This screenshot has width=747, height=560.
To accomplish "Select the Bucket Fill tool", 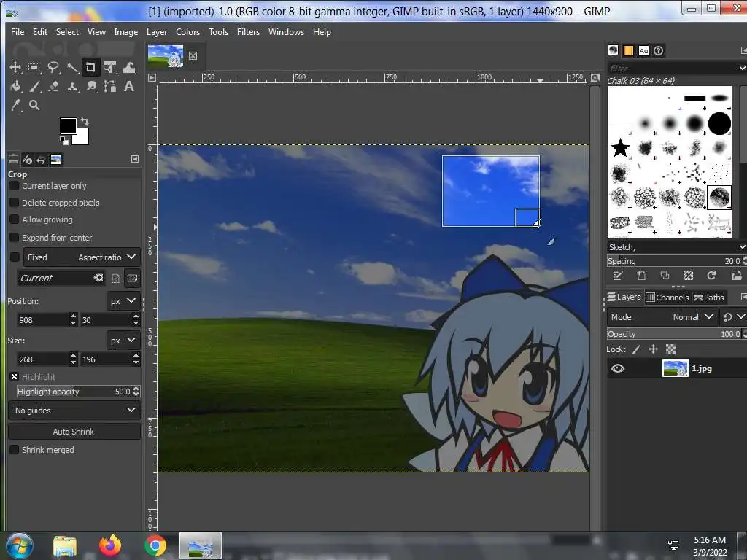I will click(x=15, y=87).
